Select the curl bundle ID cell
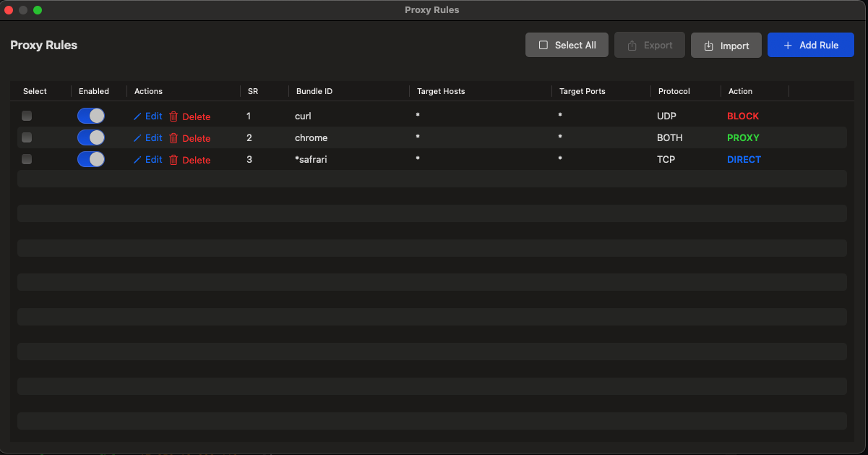The image size is (868, 455). click(x=303, y=116)
